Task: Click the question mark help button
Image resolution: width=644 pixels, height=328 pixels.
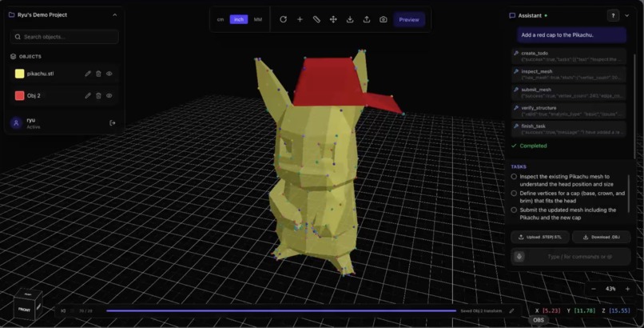Action: pos(613,16)
